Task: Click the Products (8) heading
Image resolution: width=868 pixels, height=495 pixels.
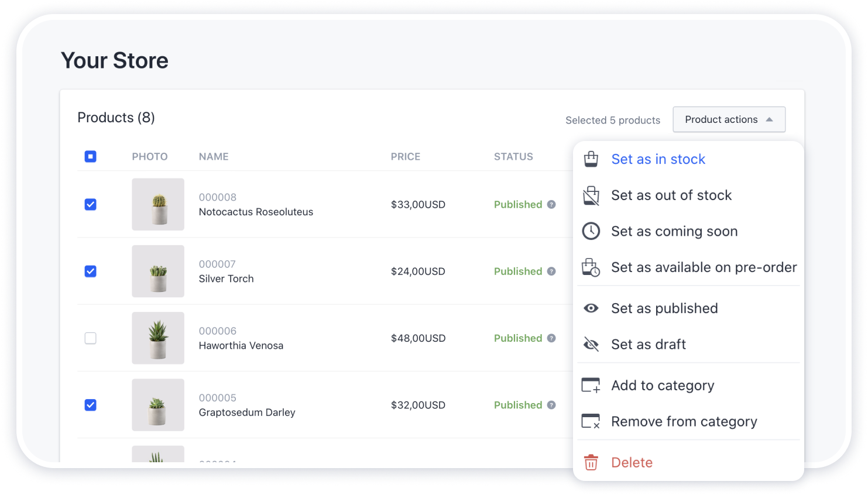Action: tap(116, 118)
